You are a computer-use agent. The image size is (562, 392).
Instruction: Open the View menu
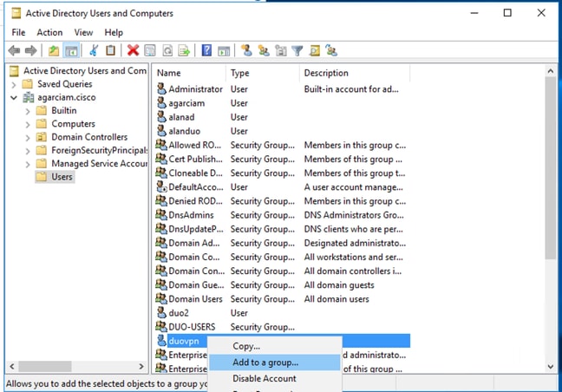click(x=83, y=32)
